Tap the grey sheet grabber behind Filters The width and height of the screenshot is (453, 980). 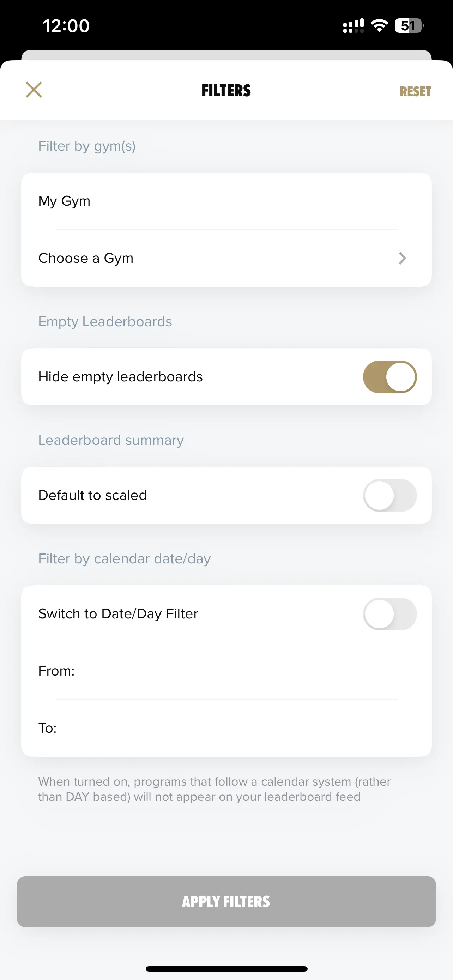tap(226, 55)
